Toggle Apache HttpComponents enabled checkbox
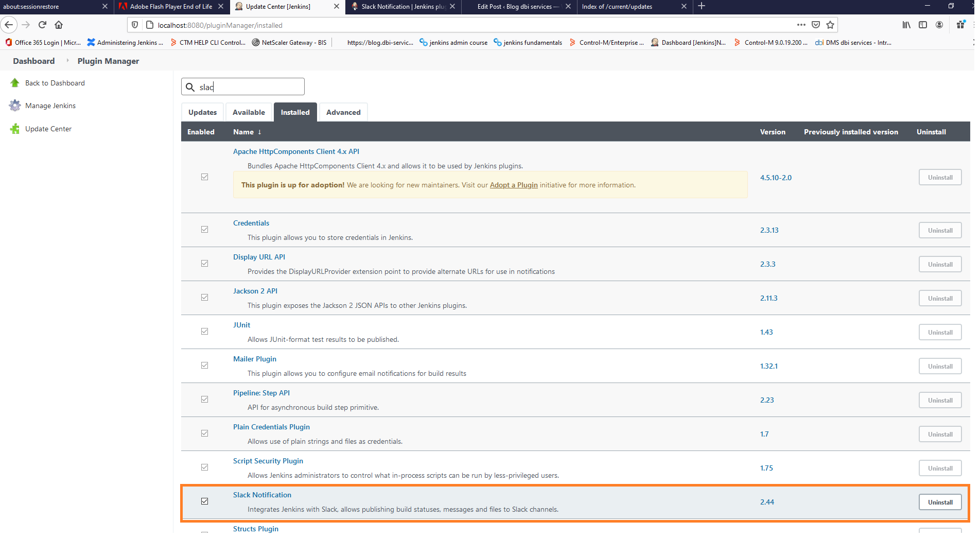The image size is (980, 555). point(204,177)
